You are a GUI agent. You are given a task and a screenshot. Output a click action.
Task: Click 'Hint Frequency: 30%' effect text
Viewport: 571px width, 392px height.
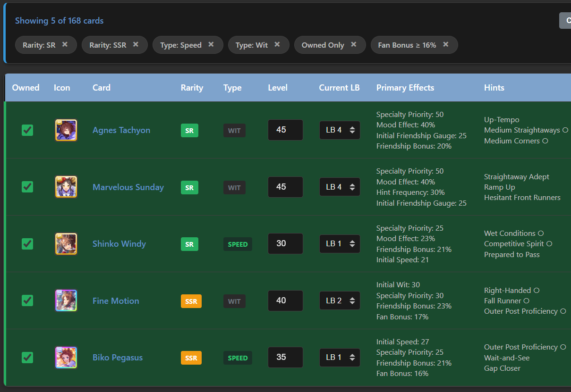410,192
